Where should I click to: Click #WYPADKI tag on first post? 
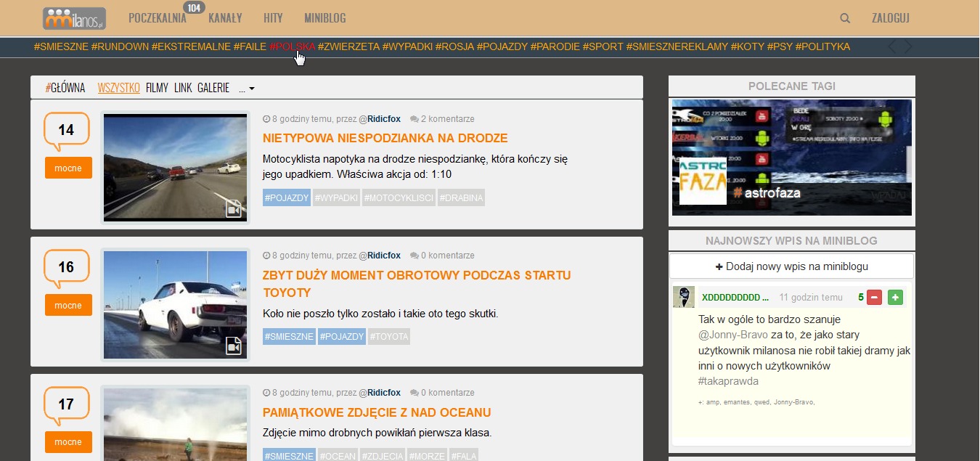336,197
